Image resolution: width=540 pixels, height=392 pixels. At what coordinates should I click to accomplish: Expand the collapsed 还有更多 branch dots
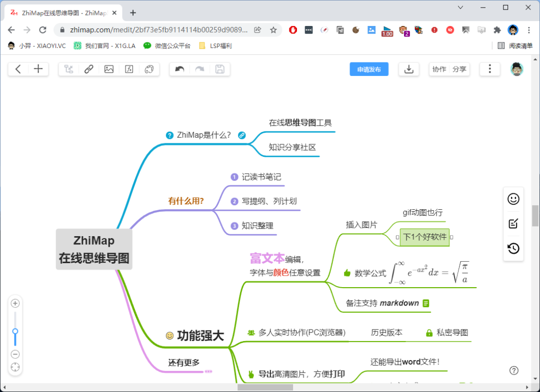(x=208, y=371)
